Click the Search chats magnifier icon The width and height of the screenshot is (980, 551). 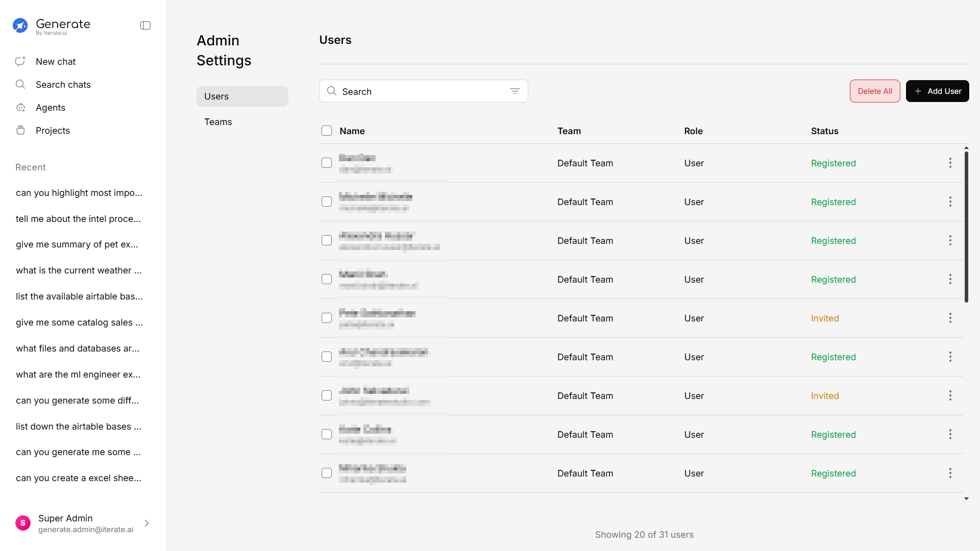(x=20, y=84)
